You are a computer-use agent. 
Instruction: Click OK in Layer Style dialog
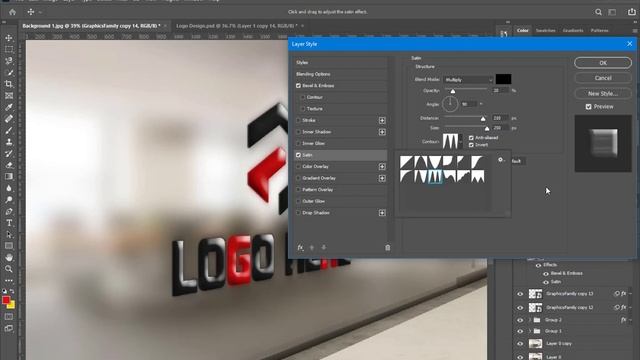pos(603,63)
